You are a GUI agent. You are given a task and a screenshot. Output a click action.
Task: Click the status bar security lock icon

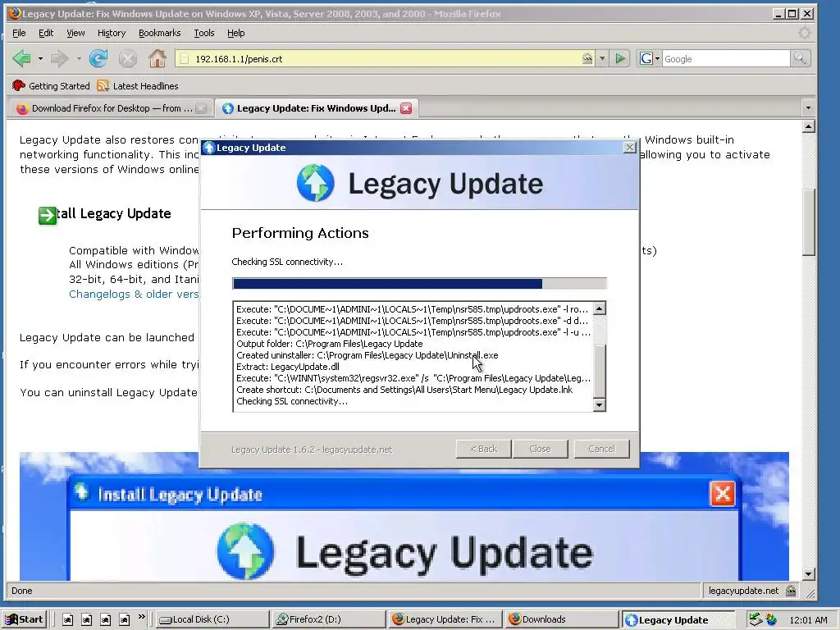(791, 591)
